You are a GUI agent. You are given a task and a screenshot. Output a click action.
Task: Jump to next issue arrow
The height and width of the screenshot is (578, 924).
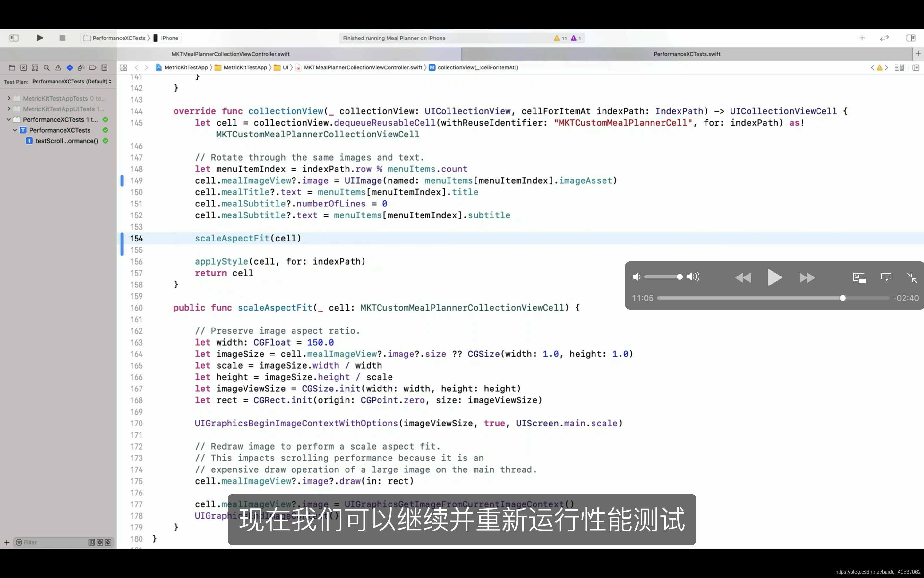coord(886,68)
